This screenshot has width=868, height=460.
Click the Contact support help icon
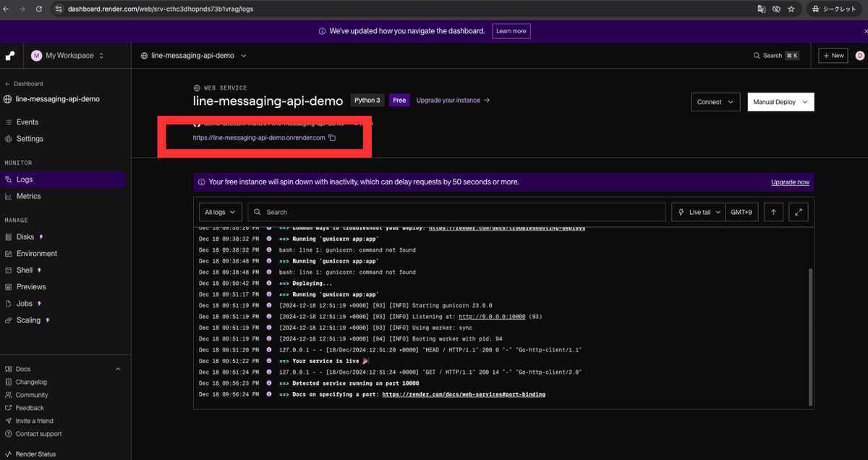[9, 434]
